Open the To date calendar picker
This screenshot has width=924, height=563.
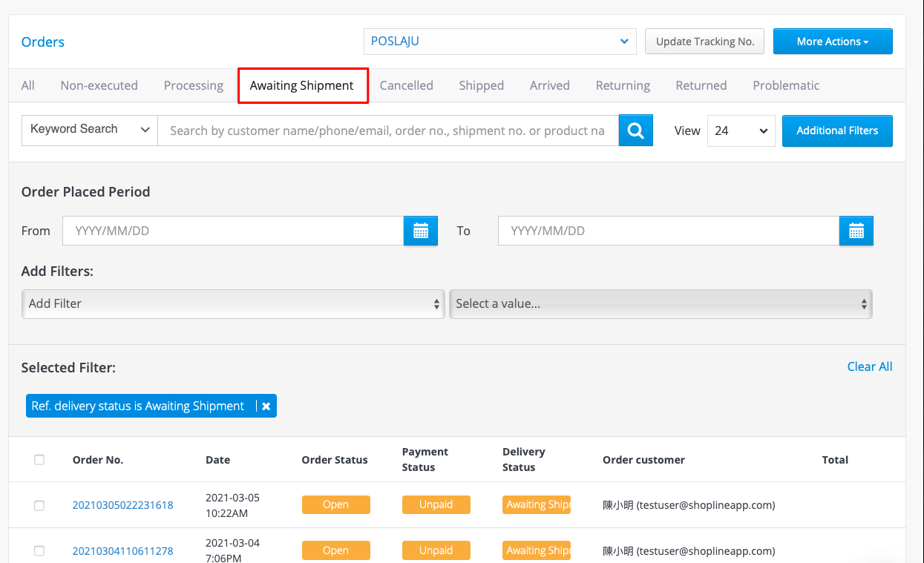pyautogui.click(x=856, y=231)
